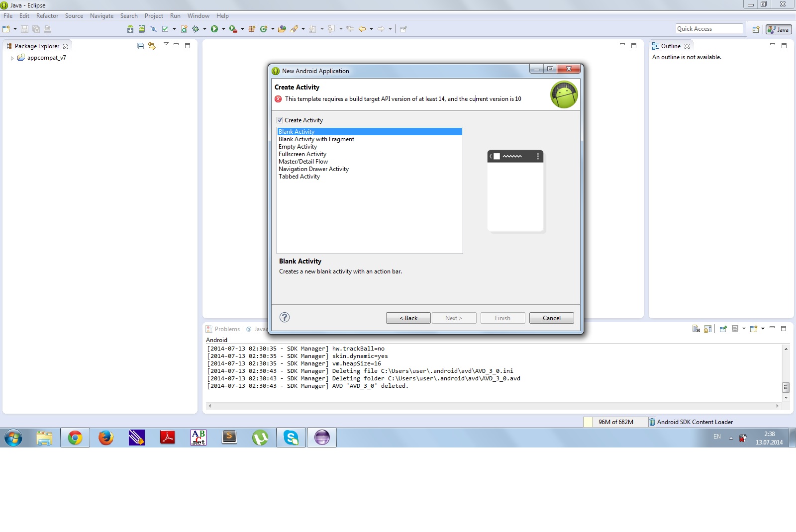Open the New wizard dropdown arrow
This screenshot has width=796, height=532.
(15, 29)
